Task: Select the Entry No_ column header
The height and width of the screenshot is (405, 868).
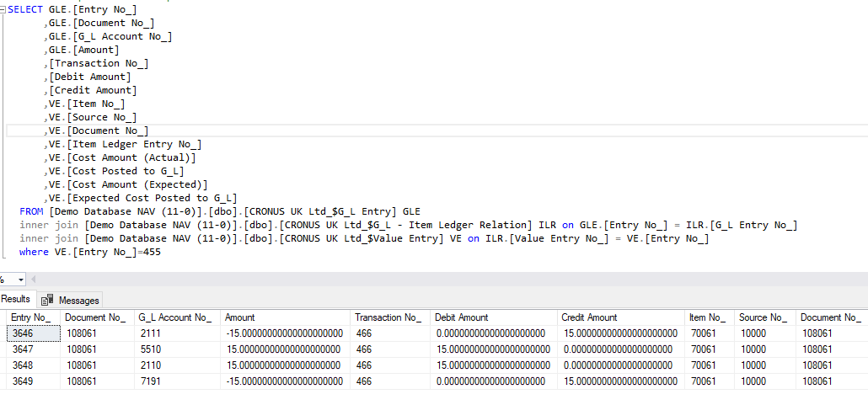Action: point(31,317)
